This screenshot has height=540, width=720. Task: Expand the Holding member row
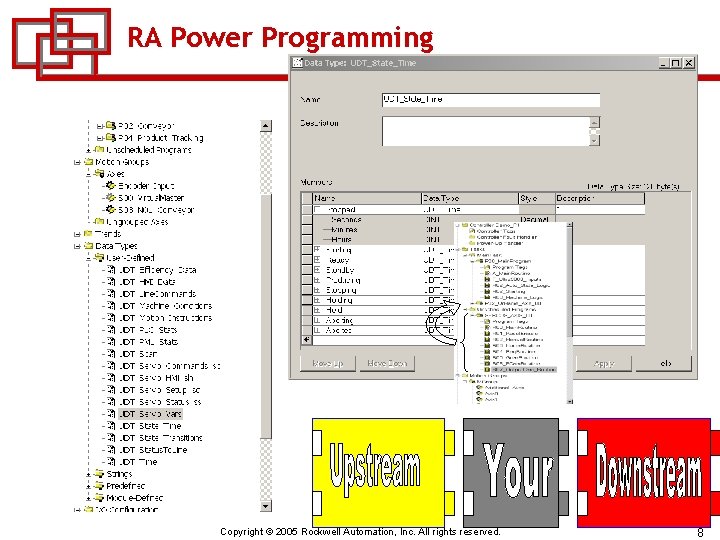317,300
